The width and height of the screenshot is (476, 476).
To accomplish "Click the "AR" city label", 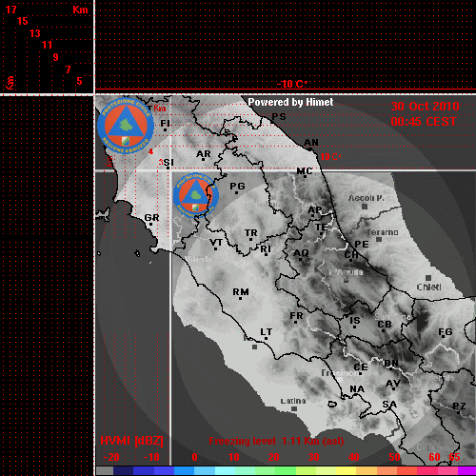I will pyautogui.click(x=204, y=154).
